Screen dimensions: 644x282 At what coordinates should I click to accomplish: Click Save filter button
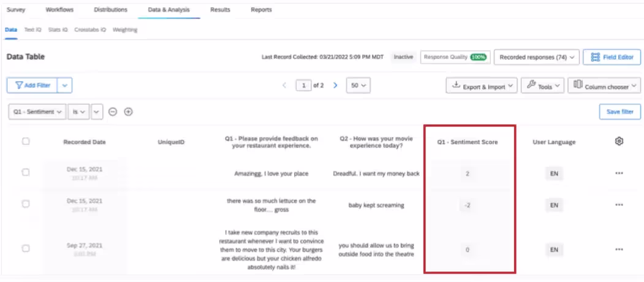tap(619, 112)
